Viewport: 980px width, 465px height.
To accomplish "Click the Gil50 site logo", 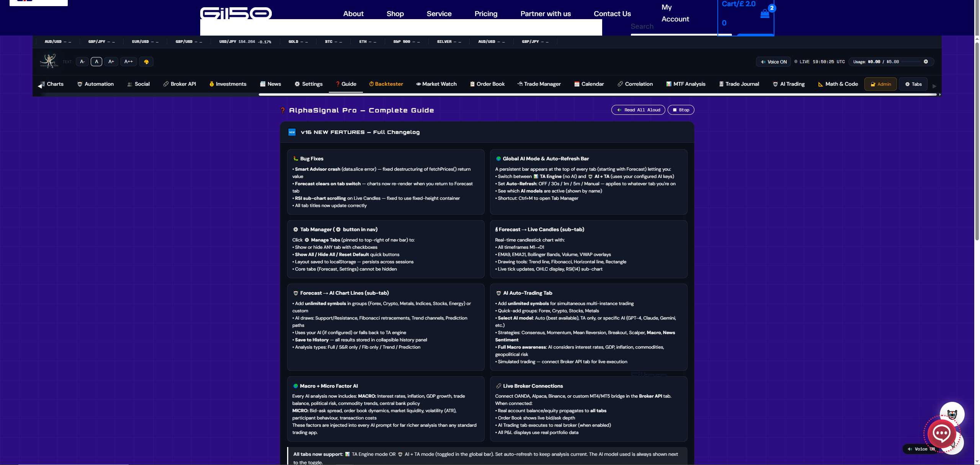I will 236,13.
